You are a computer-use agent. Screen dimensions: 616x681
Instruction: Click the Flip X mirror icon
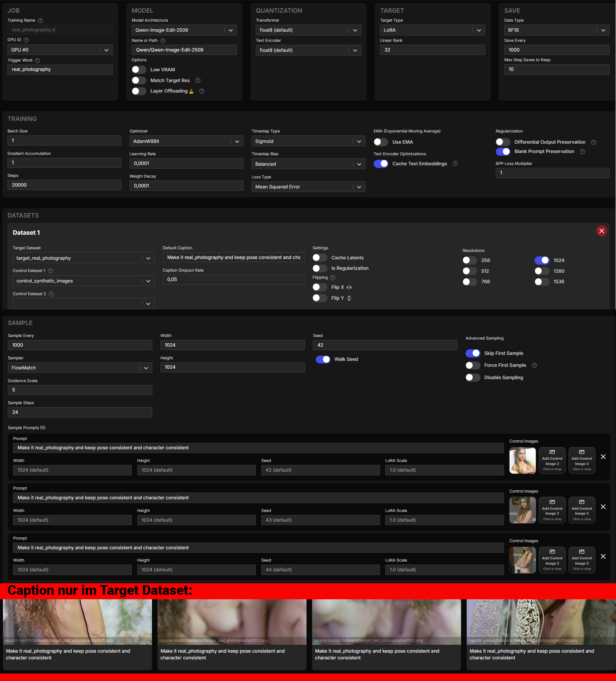[x=349, y=287]
